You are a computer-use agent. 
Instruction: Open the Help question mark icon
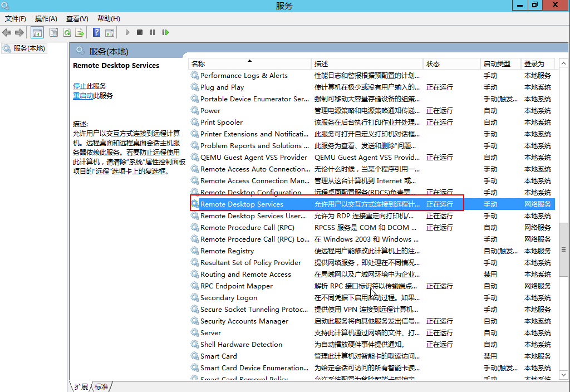pos(96,33)
